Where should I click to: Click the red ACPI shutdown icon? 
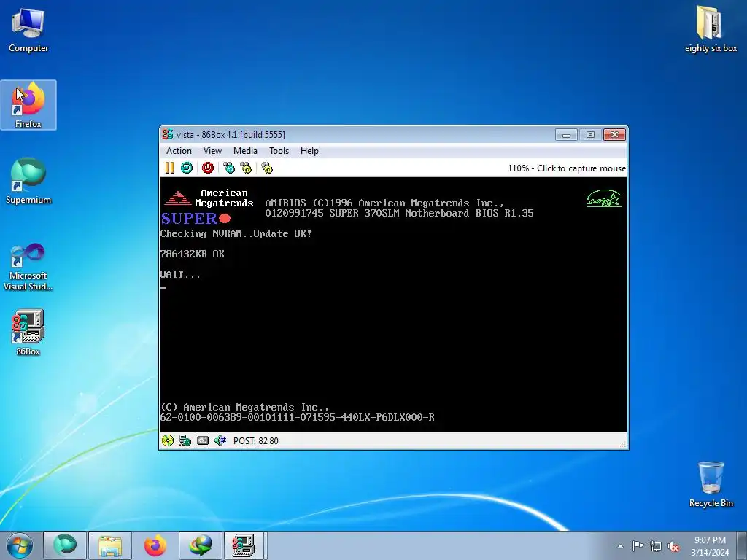click(208, 168)
